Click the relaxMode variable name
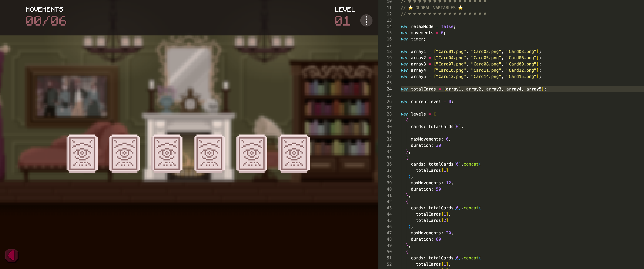 (422, 26)
